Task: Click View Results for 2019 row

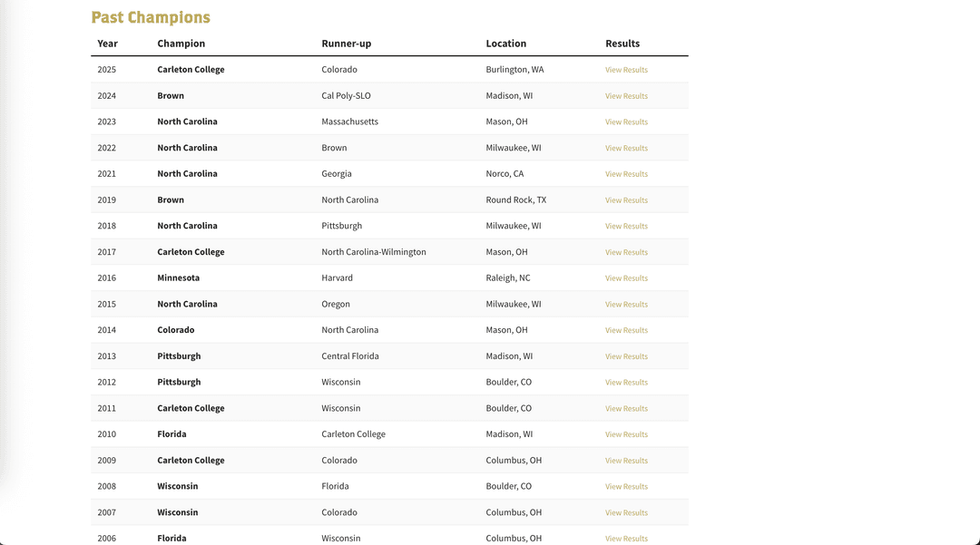Action: 626,200
